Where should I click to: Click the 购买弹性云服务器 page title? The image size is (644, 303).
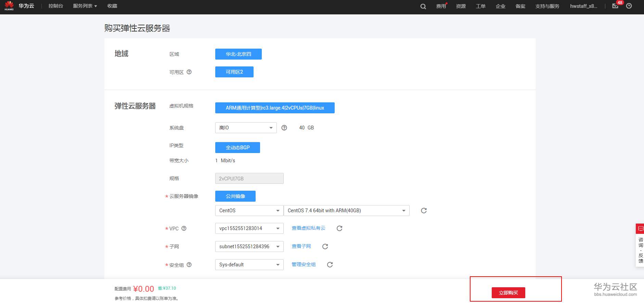pyautogui.click(x=137, y=28)
